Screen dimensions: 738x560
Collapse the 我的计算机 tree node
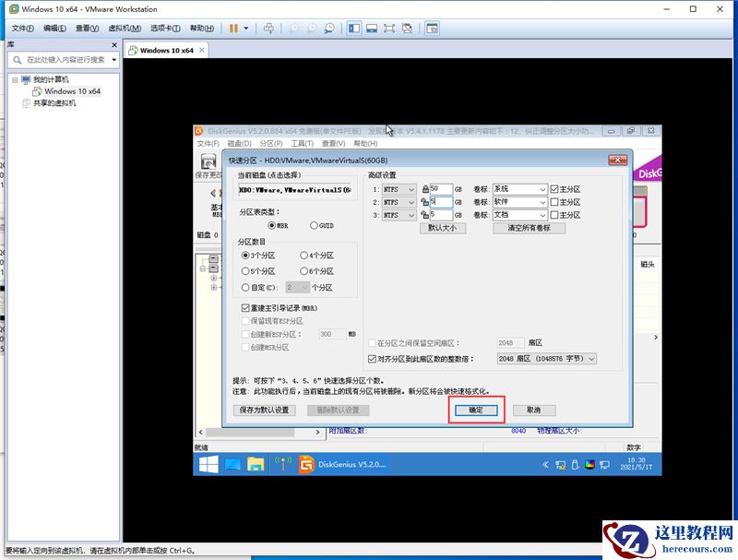tap(15, 79)
